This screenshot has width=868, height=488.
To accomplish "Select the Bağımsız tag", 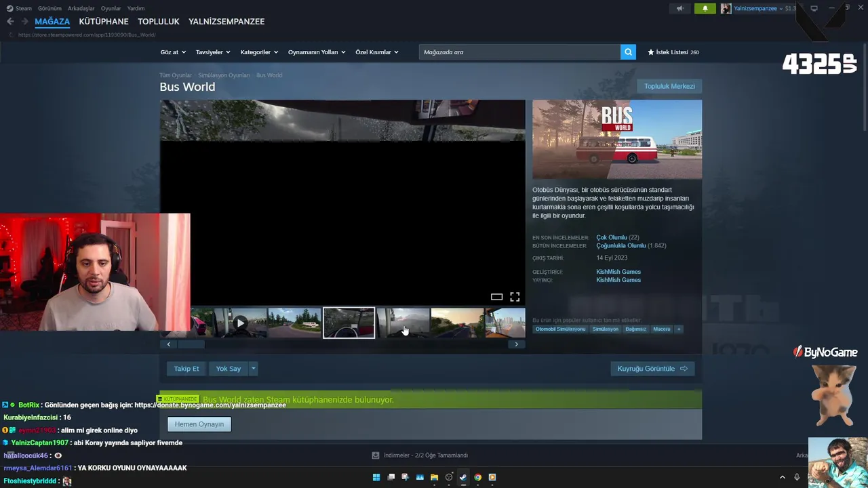I will click(636, 329).
